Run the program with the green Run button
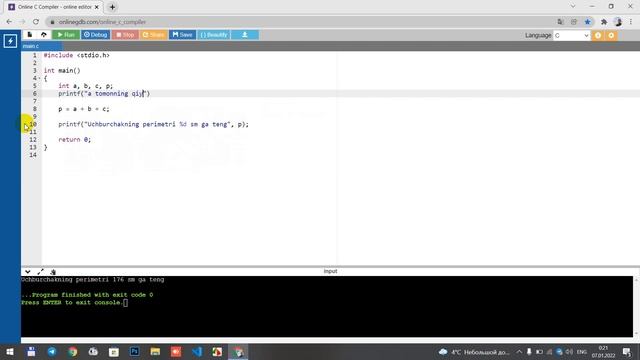This screenshot has width=640, height=360. click(x=66, y=35)
